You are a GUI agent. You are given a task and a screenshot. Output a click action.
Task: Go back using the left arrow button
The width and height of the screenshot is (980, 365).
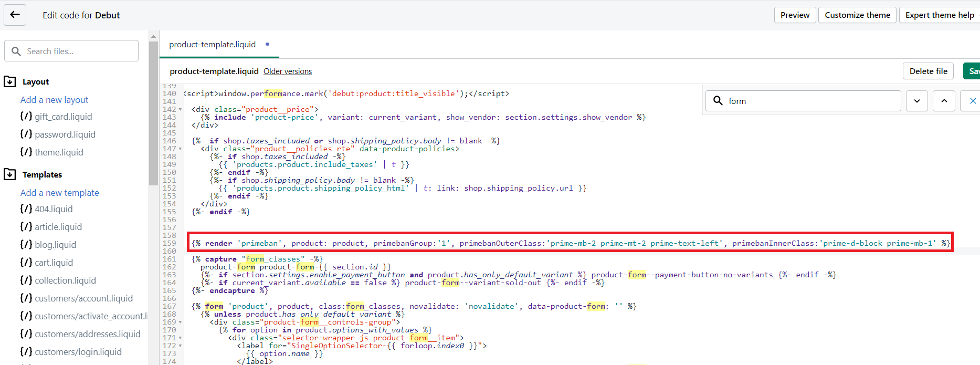(x=15, y=15)
